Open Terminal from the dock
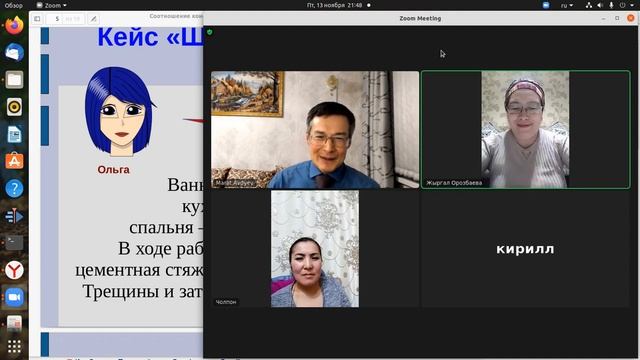640x360 pixels. 14,243
